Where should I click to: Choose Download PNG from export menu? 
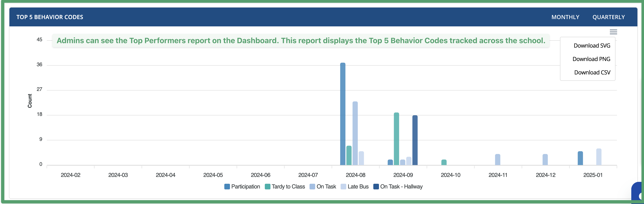point(591,59)
